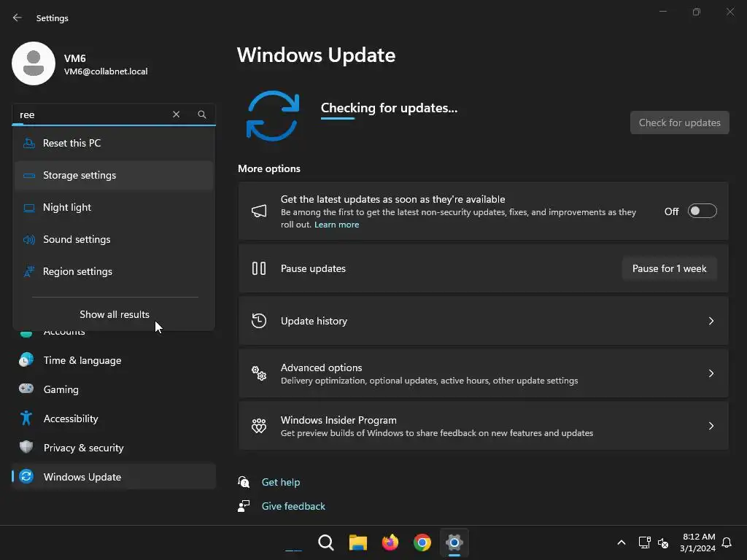Select Storage settings search result
This screenshot has width=747, height=560.
pyautogui.click(x=114, y=175)
